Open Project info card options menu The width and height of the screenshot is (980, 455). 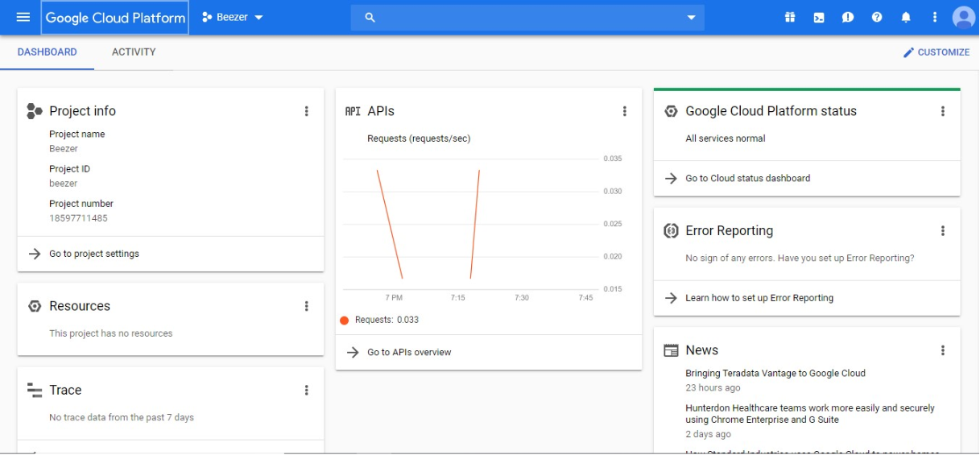click(306, 111)
